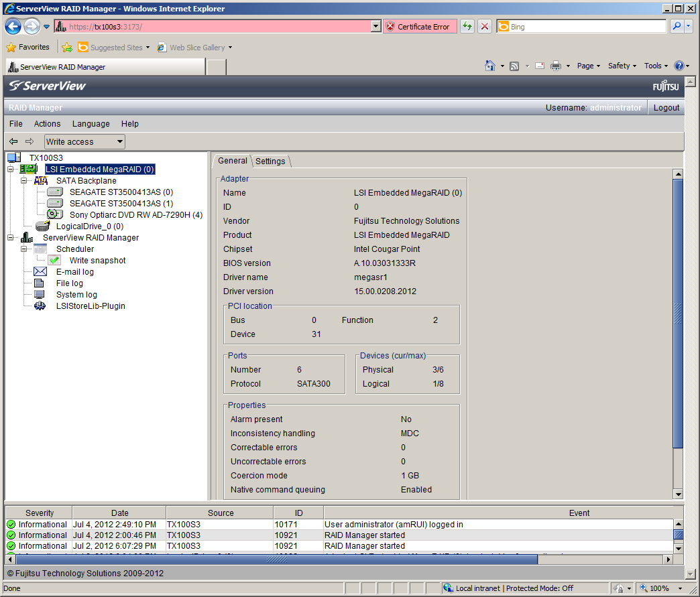Click the Scheduler calendar icon

(40, 249)
